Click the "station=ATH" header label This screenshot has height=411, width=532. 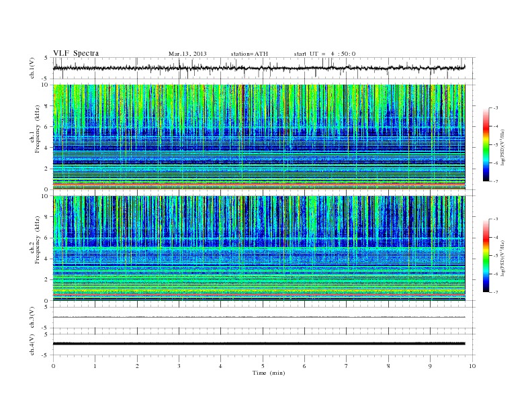249,54
